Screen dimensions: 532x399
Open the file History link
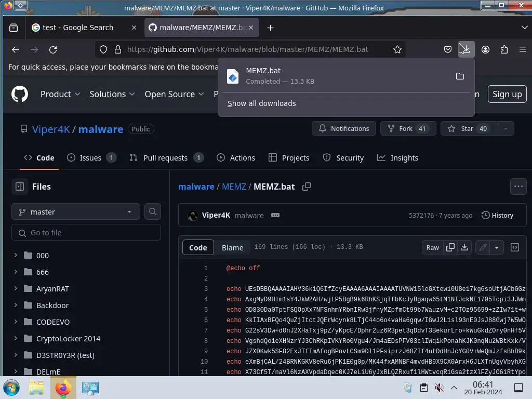pyautogui.click(x=497, y=215)
